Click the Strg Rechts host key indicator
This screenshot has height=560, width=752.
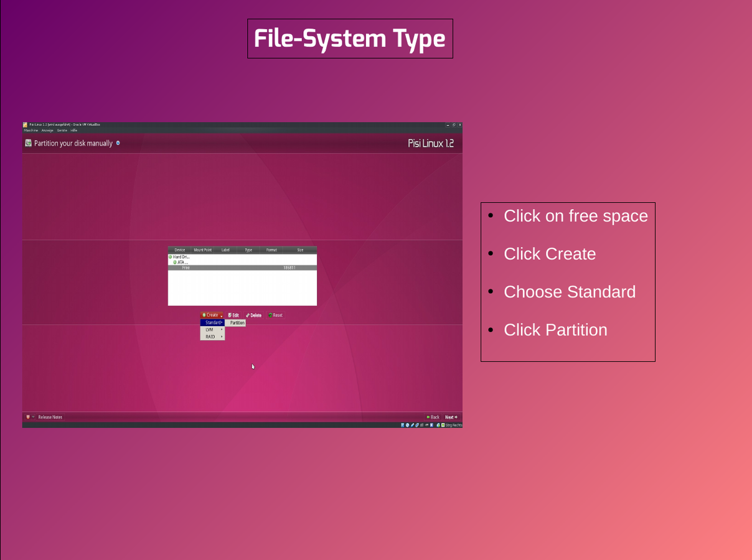(x=454, y=425)
